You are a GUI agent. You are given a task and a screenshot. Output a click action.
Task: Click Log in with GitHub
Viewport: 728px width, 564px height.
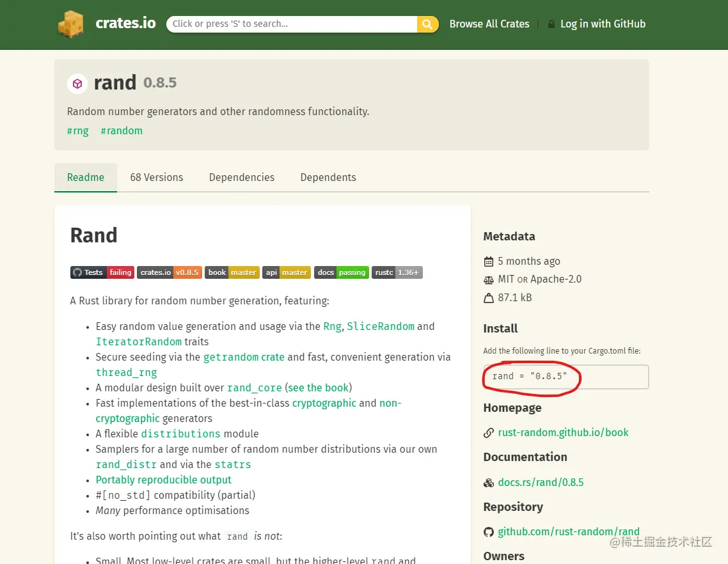tap(603, 24)
